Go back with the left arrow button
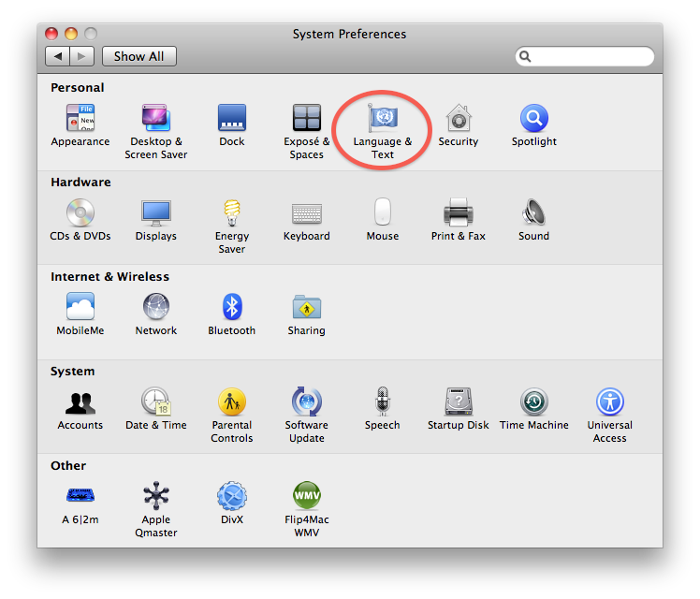The height and width of the screenshot is (599, 700). coord(57,56)
